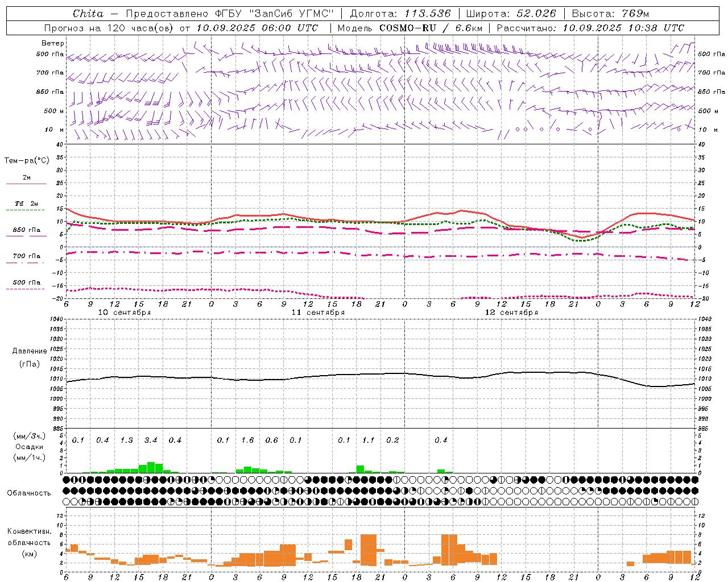
Task: Click the "Широта: 52.026" header field
Action: tap(511, 14)
